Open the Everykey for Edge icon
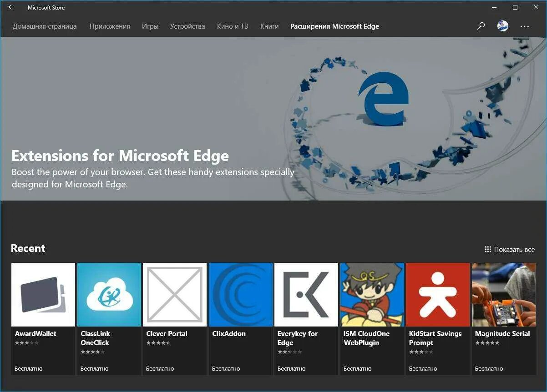Screen dimensions: 547x392 click(x=306, y=295)
